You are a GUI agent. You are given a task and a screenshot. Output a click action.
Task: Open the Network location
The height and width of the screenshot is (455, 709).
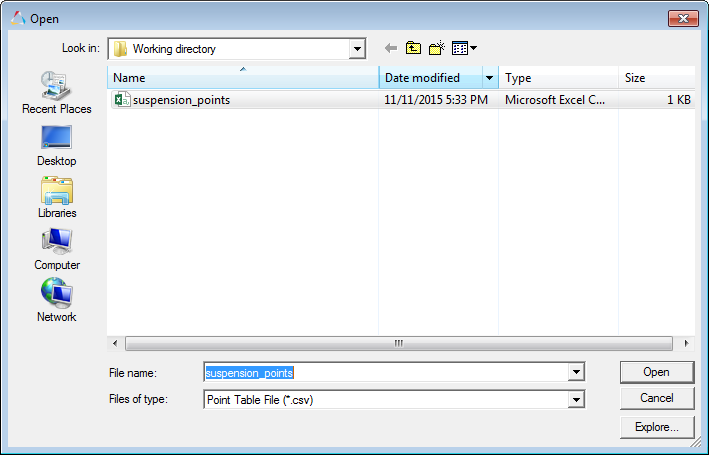[57, 301]
